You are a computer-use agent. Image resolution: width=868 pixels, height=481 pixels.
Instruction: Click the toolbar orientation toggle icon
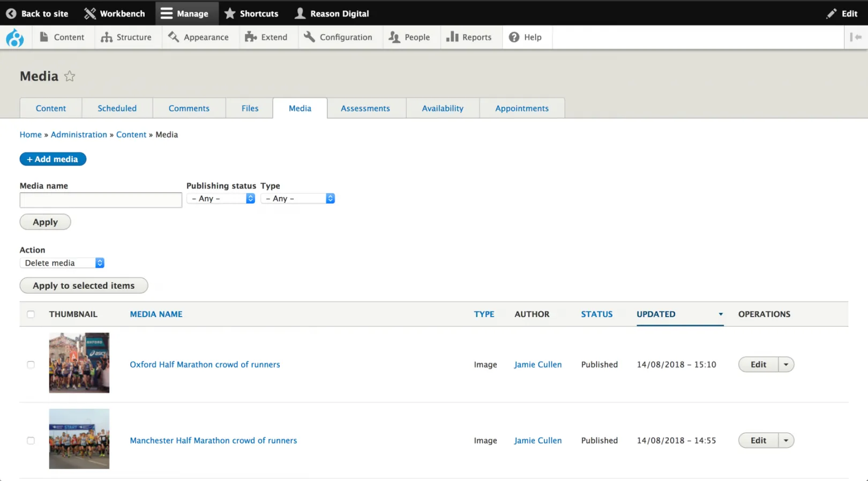856,37
